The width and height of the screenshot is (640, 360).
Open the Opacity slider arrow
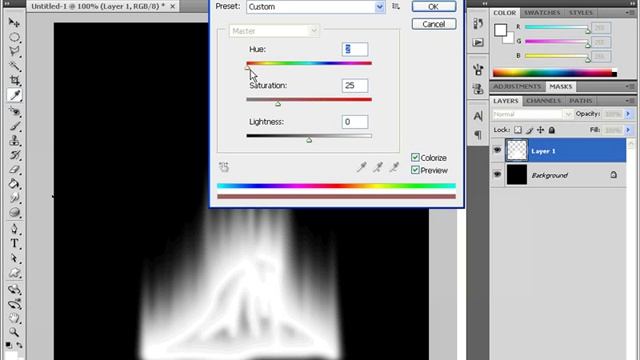[x=628, y=114]
